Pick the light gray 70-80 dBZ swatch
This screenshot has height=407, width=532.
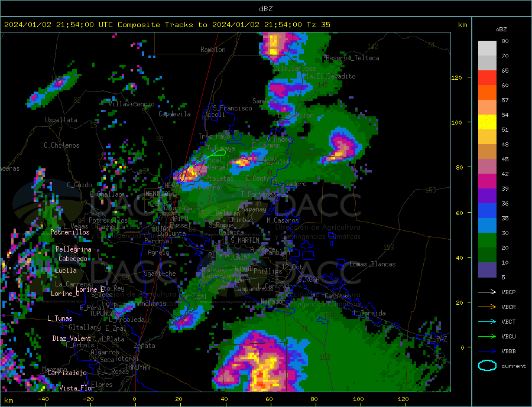coord(487,48)
